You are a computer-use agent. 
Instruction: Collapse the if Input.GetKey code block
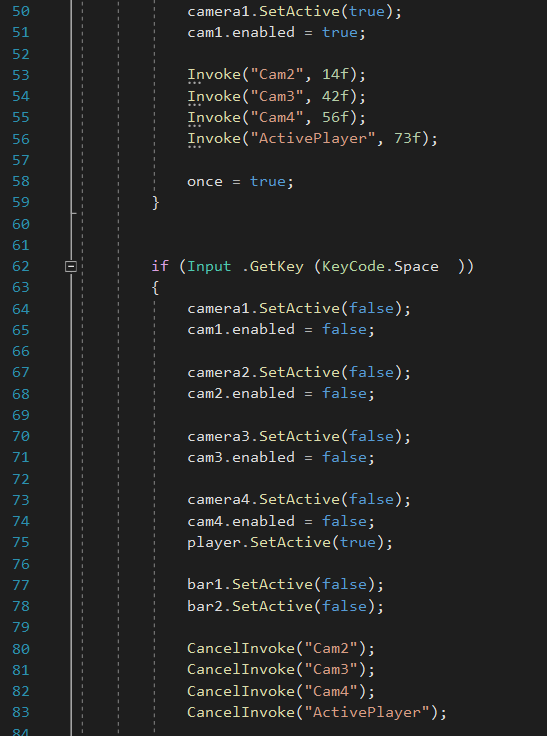[70, 267]
